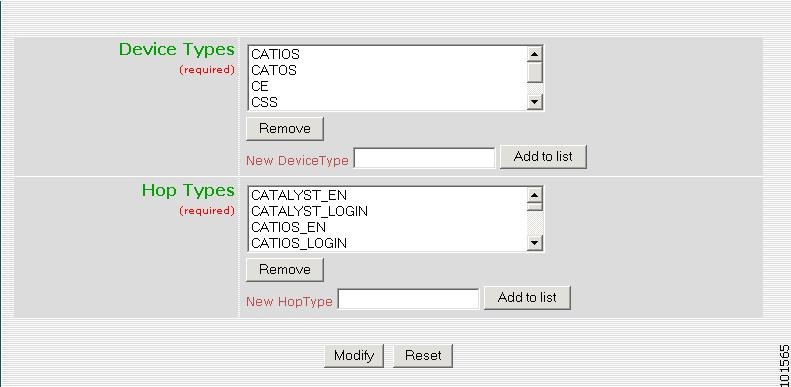Select the CSS device type entry
This screenshot has width=791, height=387.
(387, 102)
